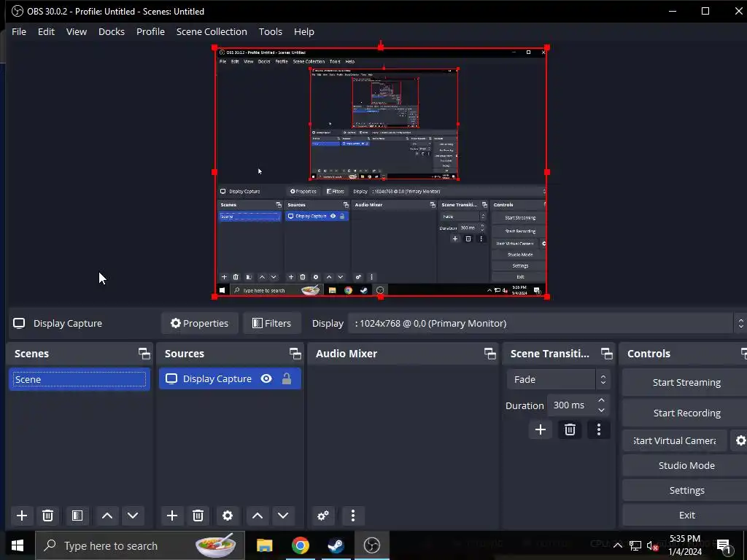Open the Help menu
Image resolution: width=747 pixels, height=560 pixels.
(304, 31)
